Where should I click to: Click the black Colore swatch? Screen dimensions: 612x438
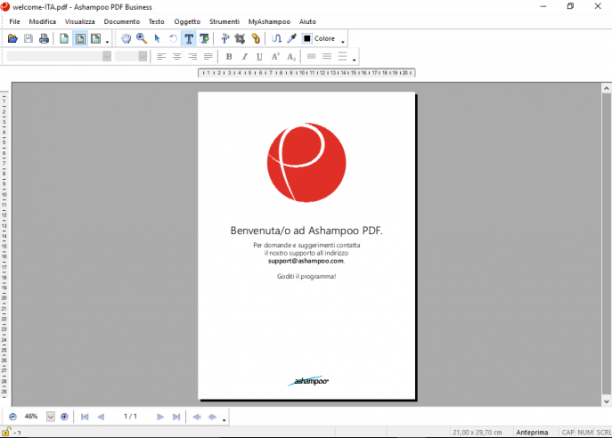[307, 39]
